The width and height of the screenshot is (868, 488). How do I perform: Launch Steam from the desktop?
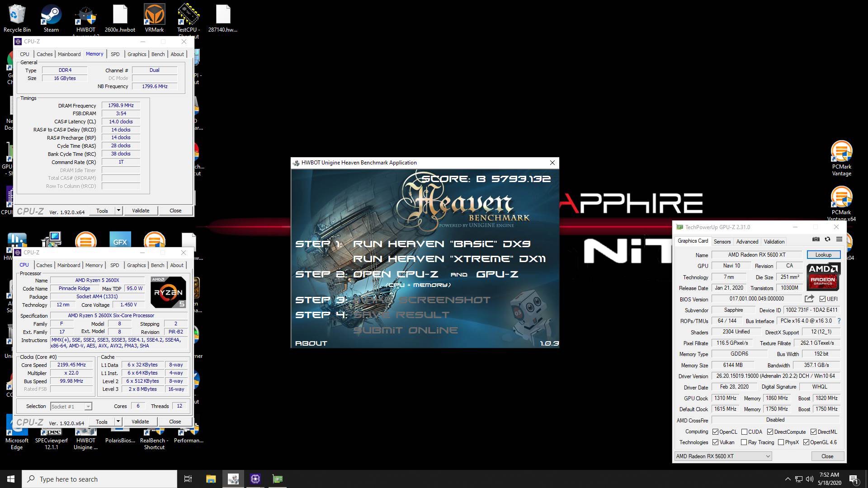coord(51,18)
